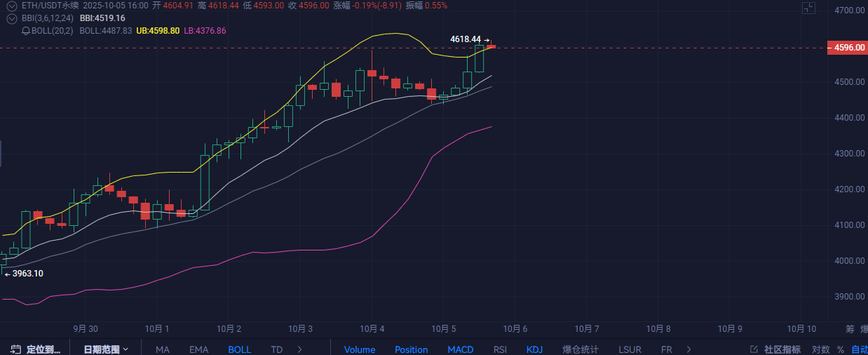Show more sub indicators after FR
868x355 pixels.
click(x=689, y=349)
